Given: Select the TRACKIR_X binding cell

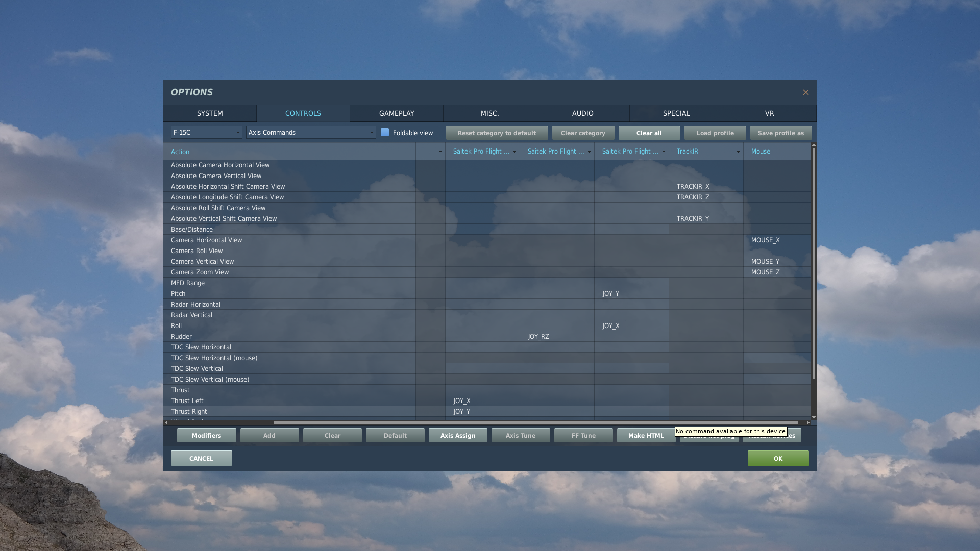Looking at the screenshot, I should 706,187.
